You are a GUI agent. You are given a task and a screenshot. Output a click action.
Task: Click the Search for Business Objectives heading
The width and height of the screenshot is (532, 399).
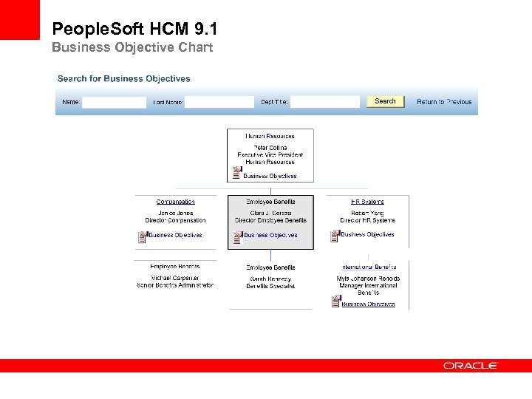[x=124, y=79]
